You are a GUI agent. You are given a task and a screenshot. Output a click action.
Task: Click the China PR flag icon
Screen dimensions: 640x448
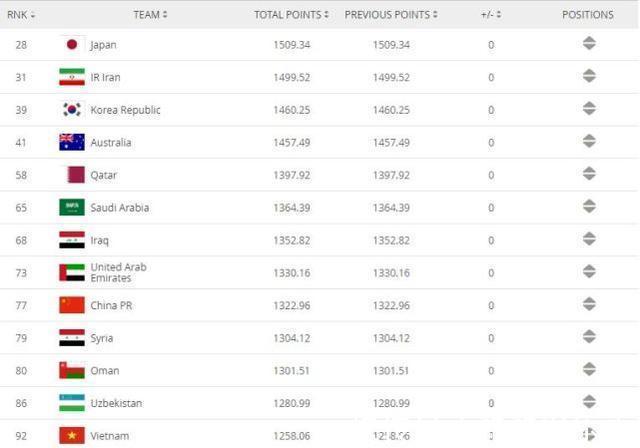click(x=72, y=305)
